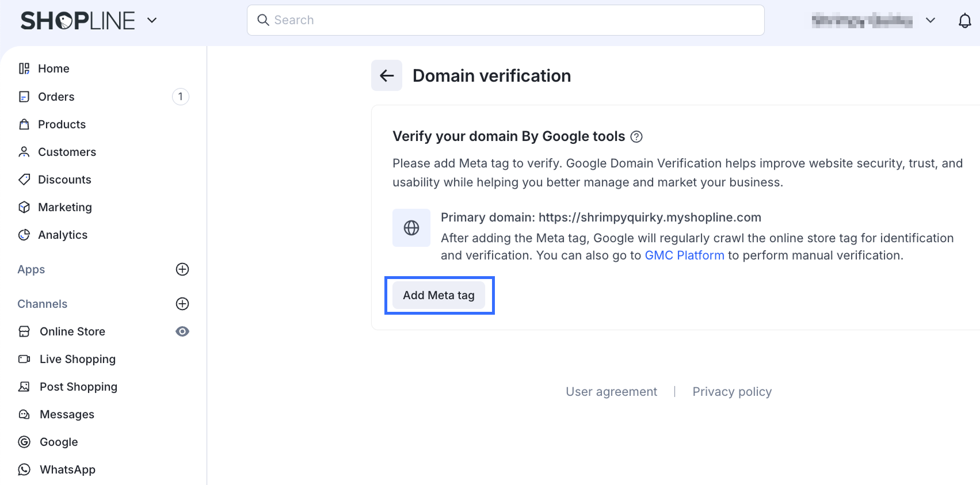Click into the Search field
980x485 pixels.
click(505, 20)
